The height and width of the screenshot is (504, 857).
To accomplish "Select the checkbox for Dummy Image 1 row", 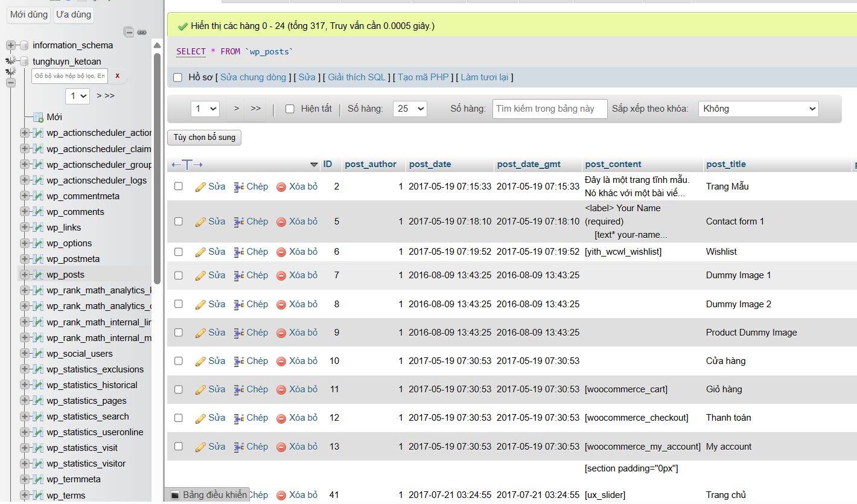I will 179,275.
